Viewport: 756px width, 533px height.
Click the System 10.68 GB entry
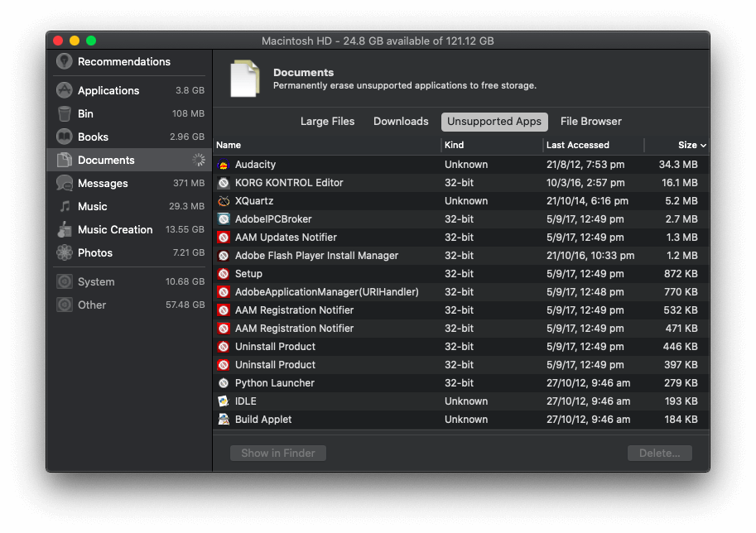[130, 281]
